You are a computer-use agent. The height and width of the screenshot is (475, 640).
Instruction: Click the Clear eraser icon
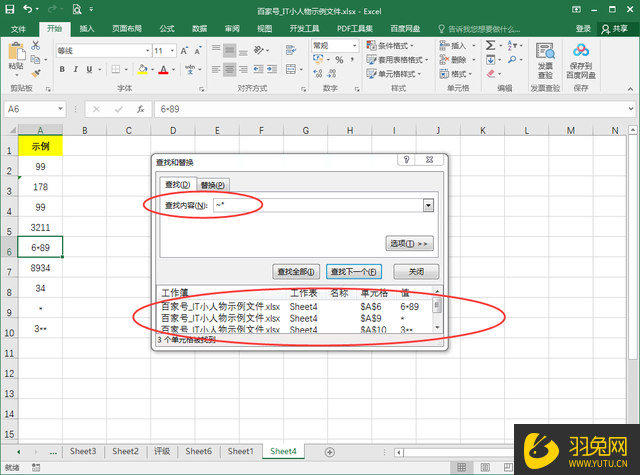tap(491, 74)
